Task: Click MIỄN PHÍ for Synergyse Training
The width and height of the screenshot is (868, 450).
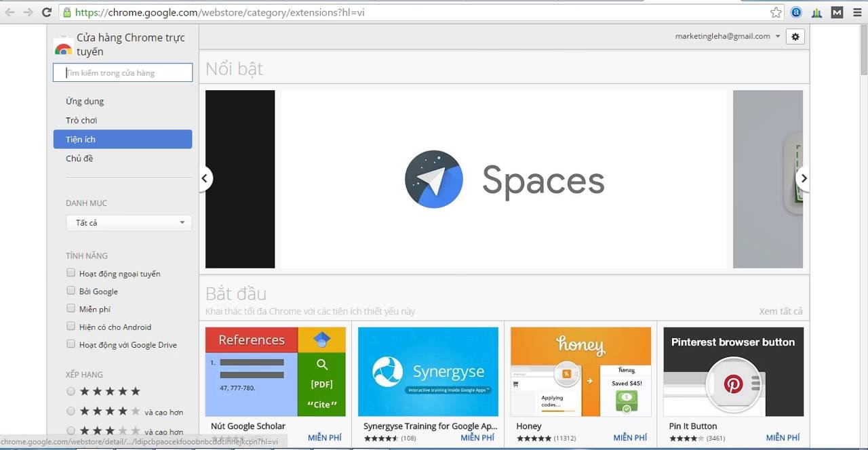Action: 477,438
